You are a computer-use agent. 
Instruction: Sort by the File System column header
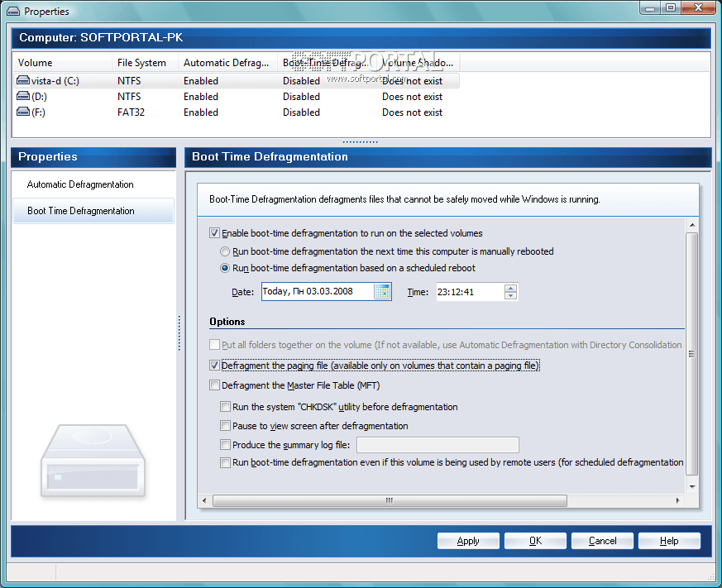[x=145, y=63]
